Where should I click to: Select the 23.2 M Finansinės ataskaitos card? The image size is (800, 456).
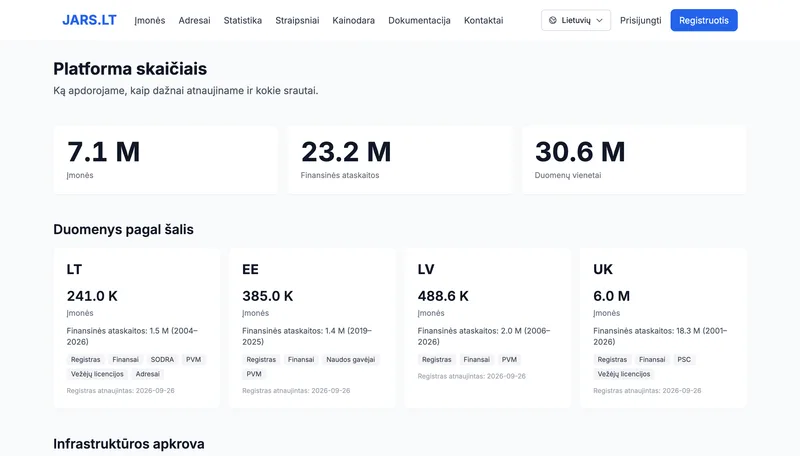tap(400, 160)
